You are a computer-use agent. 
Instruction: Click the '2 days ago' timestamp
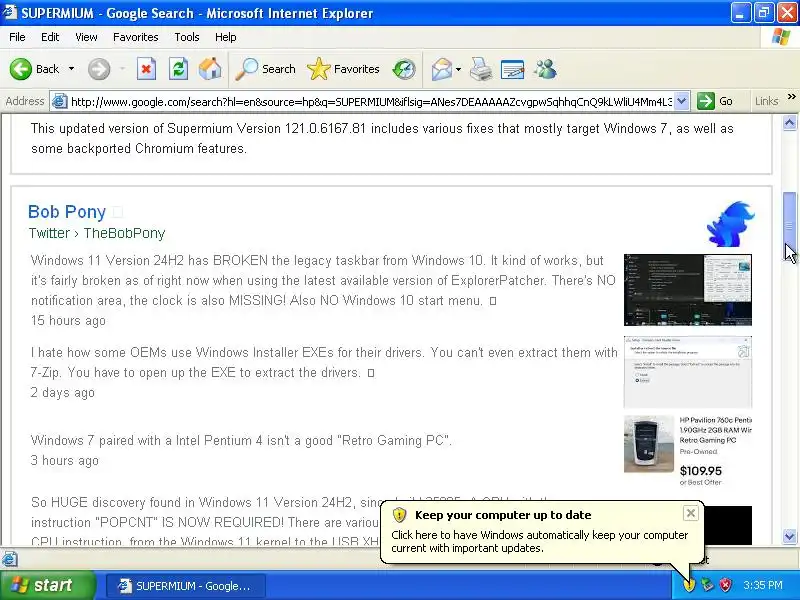point(63,392)
